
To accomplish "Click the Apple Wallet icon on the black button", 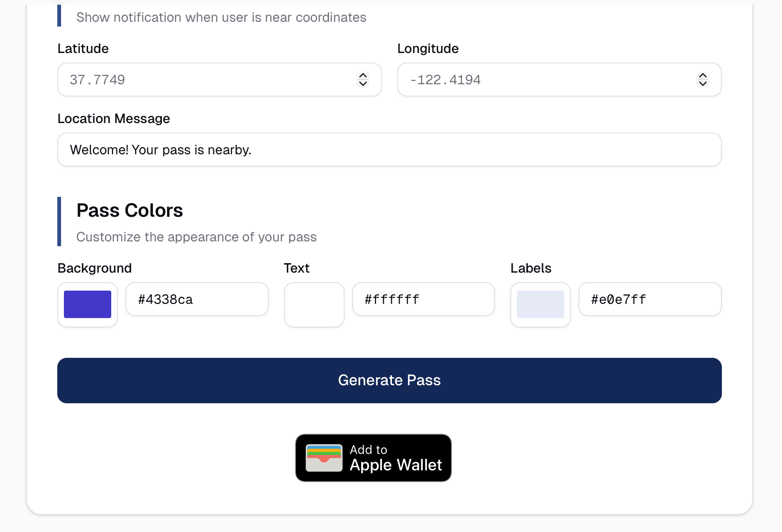I will pos(324,457).
